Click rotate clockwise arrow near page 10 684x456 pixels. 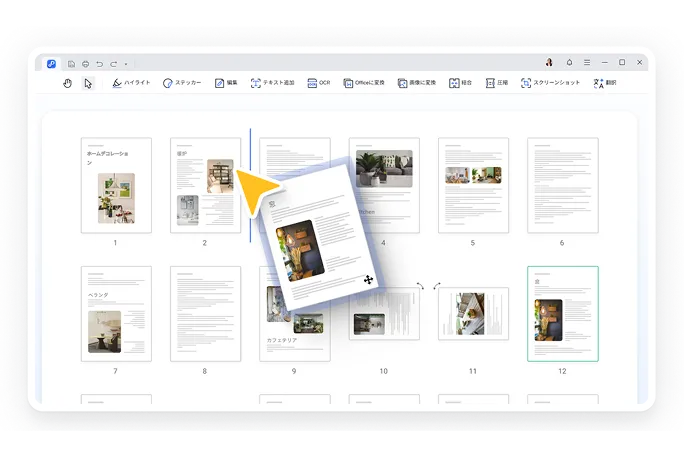420,286
